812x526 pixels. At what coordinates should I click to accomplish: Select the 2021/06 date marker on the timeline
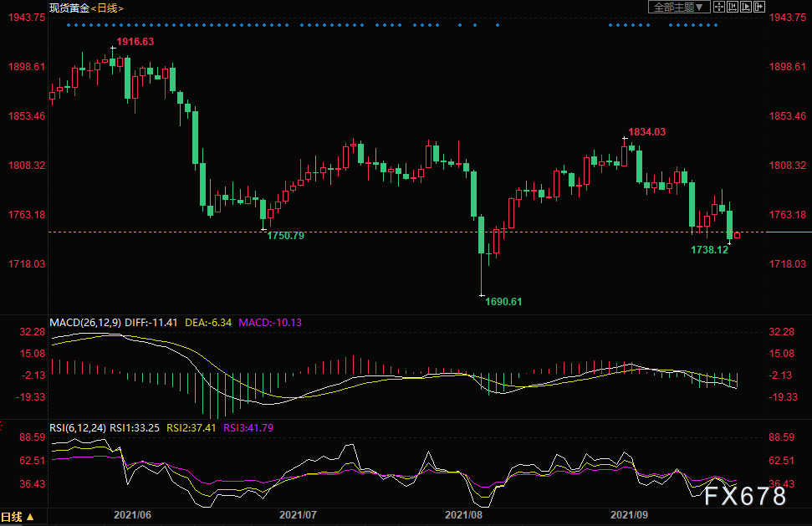(133, 514)
